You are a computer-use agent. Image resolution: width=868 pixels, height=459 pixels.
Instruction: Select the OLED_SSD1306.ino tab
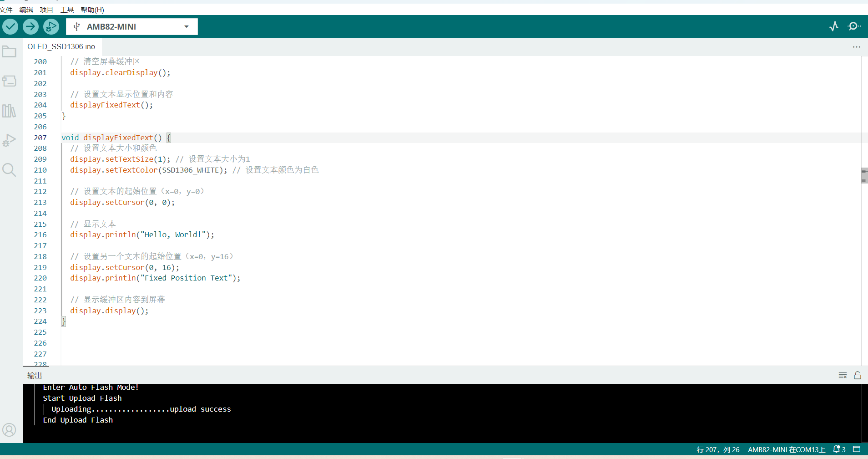tap(61, 46)
